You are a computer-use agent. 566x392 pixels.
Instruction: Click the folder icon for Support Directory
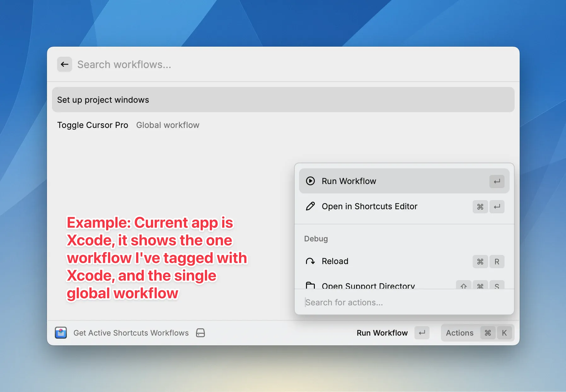pos(310,285)
